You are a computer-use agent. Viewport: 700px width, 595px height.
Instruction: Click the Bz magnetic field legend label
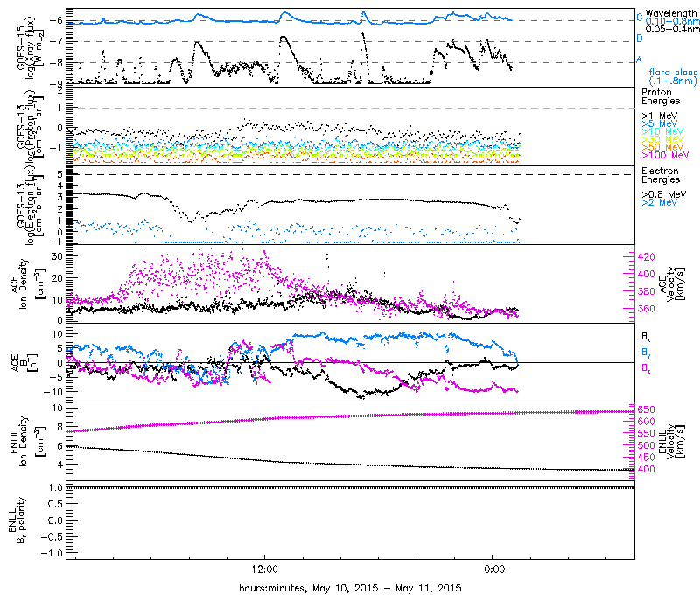coord(646,368)
